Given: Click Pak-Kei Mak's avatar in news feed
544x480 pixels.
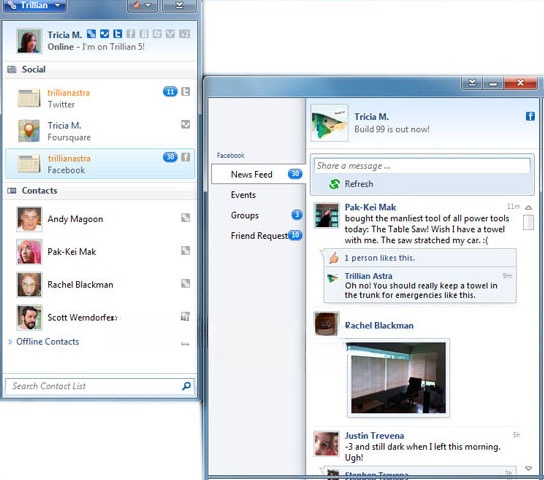Looking at the screenshot, I should tap(326, 215).
